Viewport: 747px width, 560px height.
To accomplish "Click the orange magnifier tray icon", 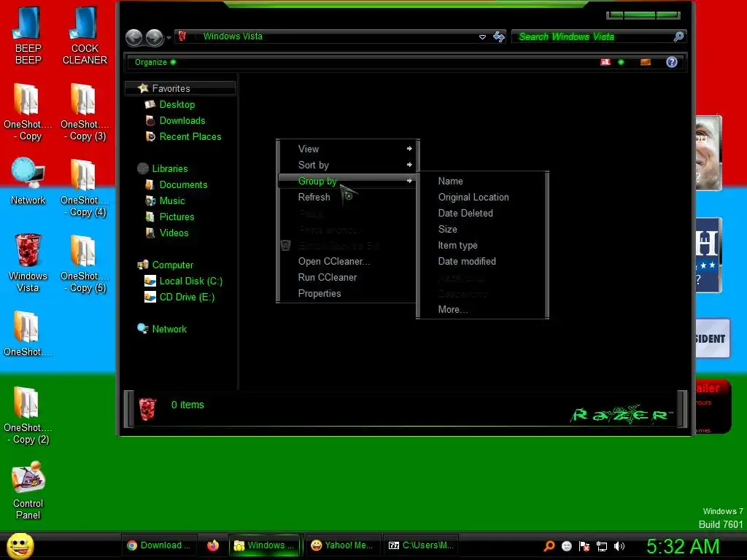I will pyautogui.click(x=549, y=546).
